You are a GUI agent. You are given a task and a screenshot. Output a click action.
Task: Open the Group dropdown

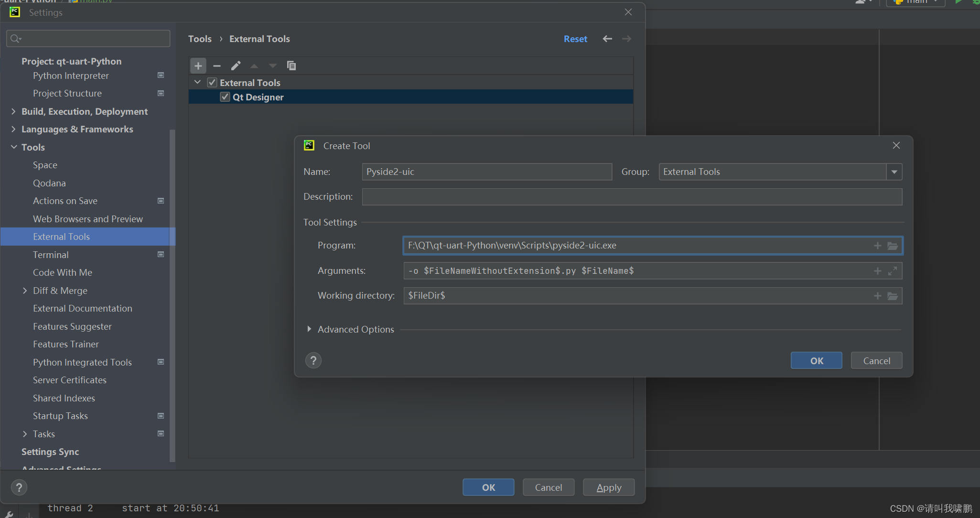pyautogui.click(x=894, y=172)
